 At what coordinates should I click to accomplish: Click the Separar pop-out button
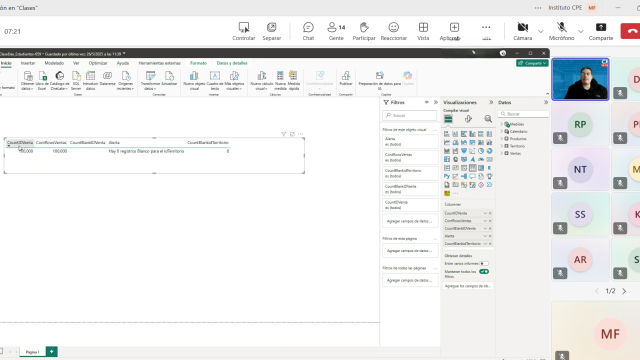click(x=271, y=31)
